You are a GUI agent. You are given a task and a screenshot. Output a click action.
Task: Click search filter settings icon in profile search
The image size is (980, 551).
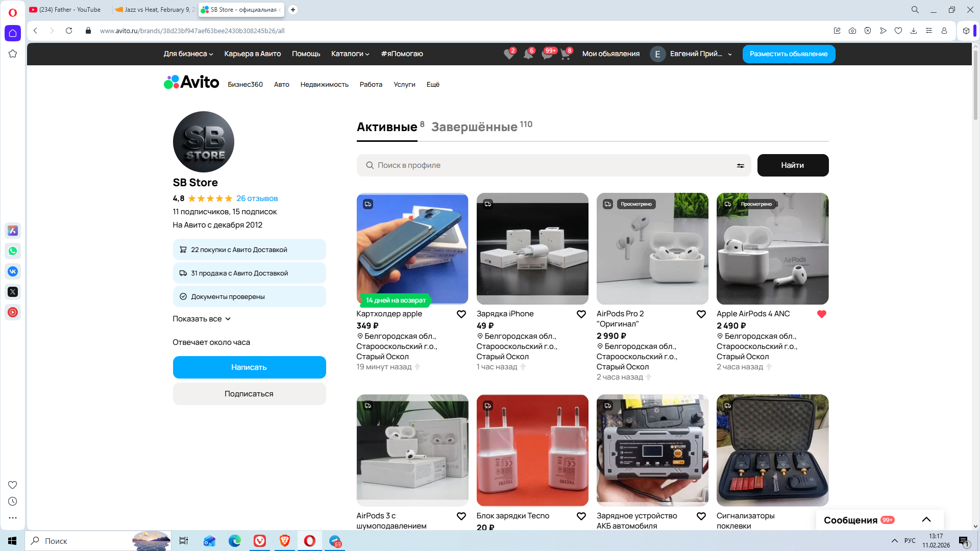(x=740, y=165)
